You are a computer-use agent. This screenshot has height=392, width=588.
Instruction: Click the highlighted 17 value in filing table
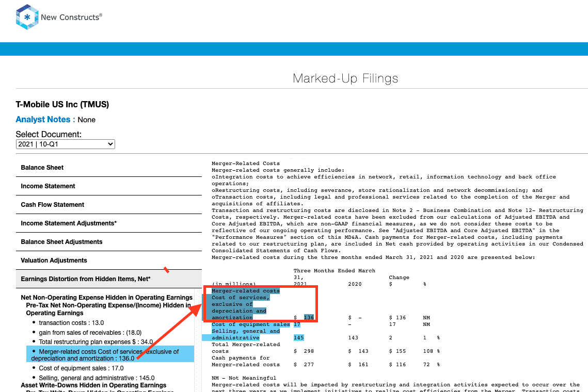297,324
